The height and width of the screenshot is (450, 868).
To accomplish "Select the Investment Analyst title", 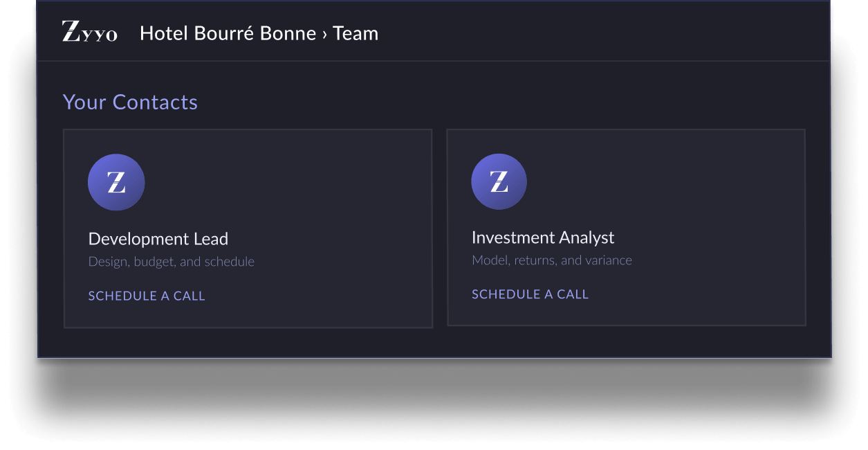I will tap(543, 237).
